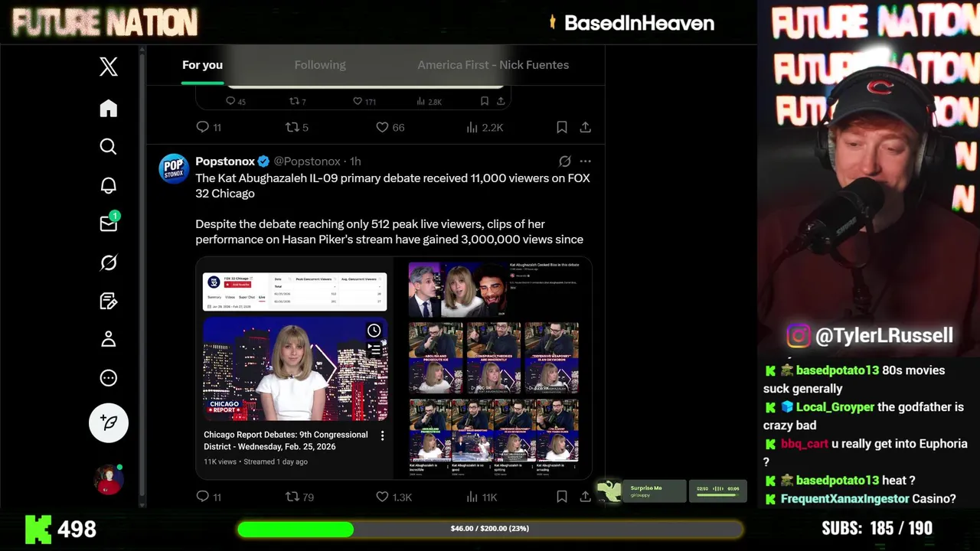Reply to the upper post with 11 replies
The width and height of the screenshot is (980, 551).
click(208, 127)
